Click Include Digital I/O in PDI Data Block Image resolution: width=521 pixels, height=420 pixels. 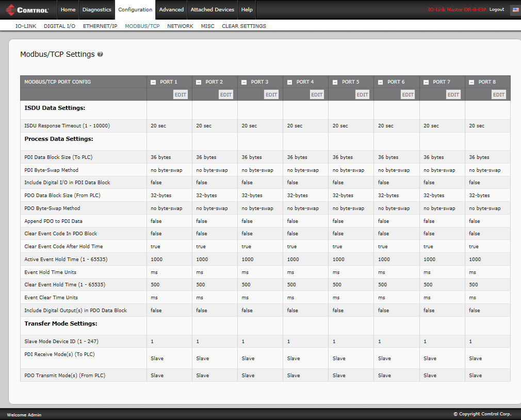tap(67, 183)
